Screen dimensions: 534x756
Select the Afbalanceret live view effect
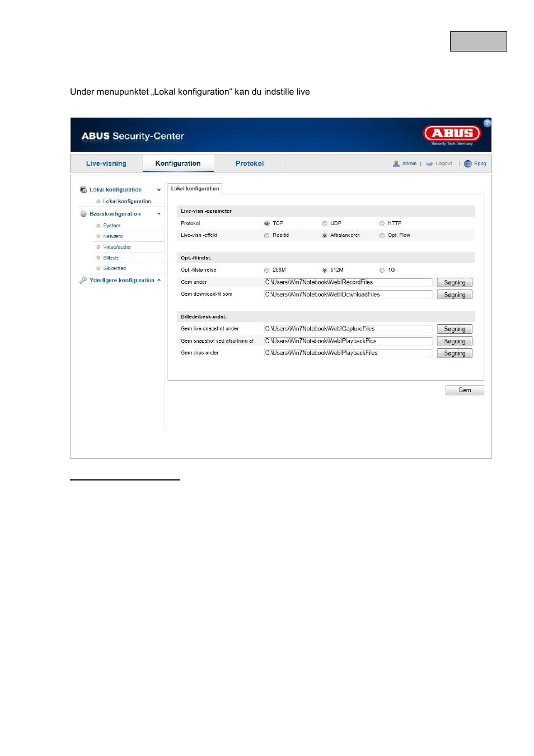(325, 236)
